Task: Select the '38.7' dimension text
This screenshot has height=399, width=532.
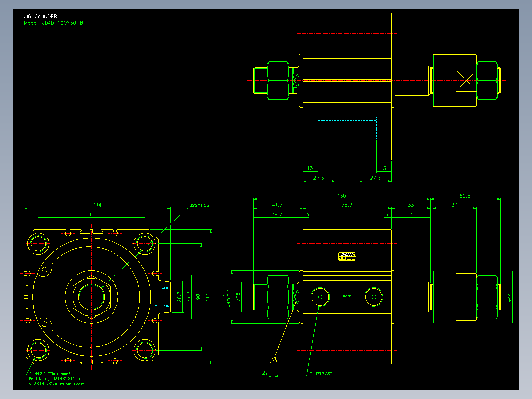Action: (x=277, y=215)
